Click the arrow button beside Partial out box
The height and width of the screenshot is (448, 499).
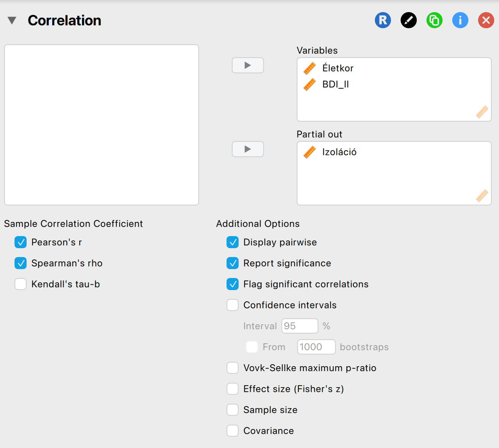(x=247, y=149)
